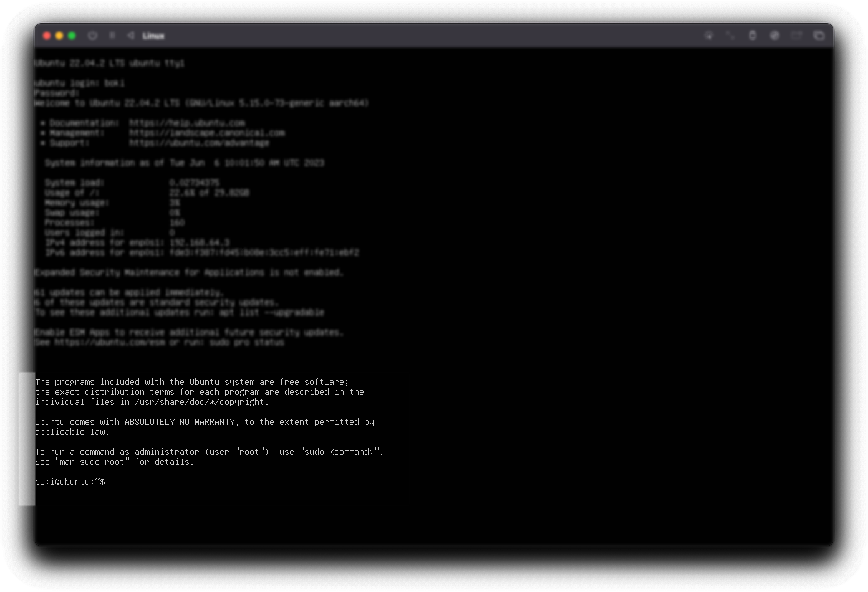The image size is (868, 592).
Task: Minimize the Linux VM window
Action: click(59, 36)
